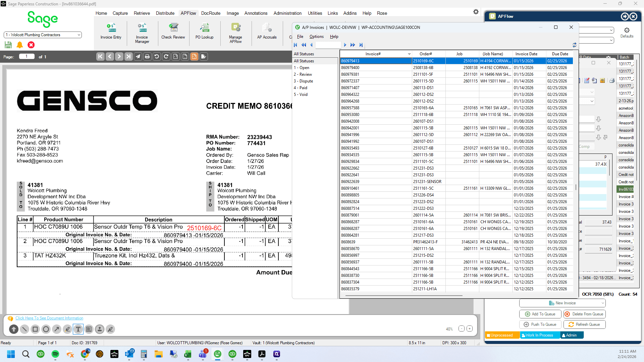Launch Check Review tool
The image size is (644, 362).
(x=173, y=31)
